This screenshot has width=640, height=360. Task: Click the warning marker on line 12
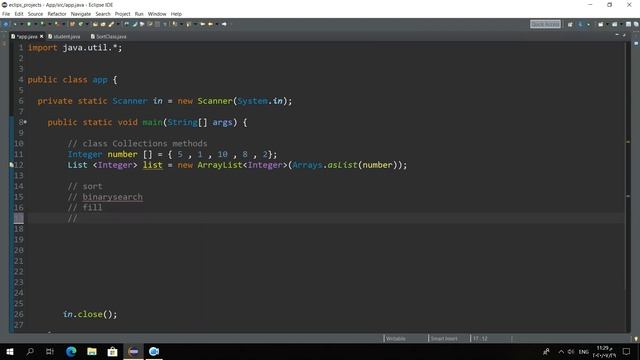[x=11, y=165]
